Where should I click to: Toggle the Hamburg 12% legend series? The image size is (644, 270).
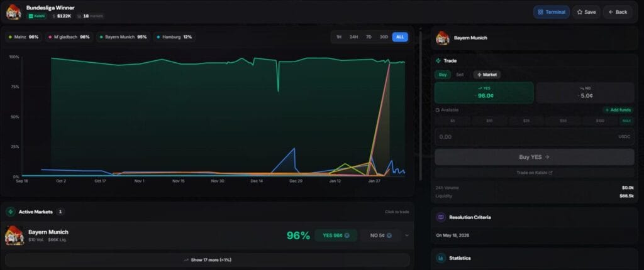coord(175,37)
